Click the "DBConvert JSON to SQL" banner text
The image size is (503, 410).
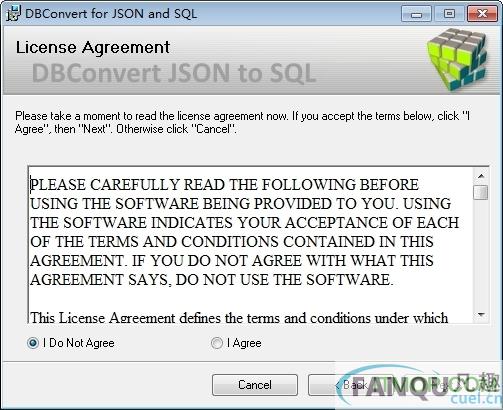[174, 73]
